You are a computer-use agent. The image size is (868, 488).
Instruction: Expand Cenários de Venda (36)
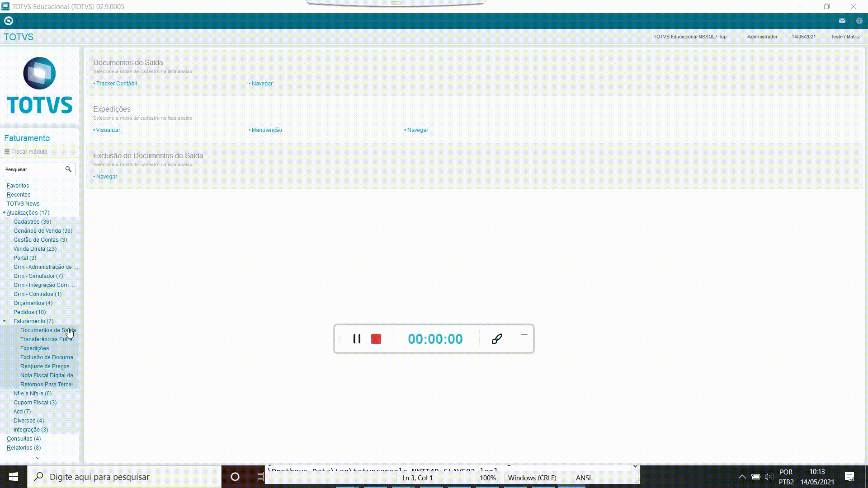(43, 231)
